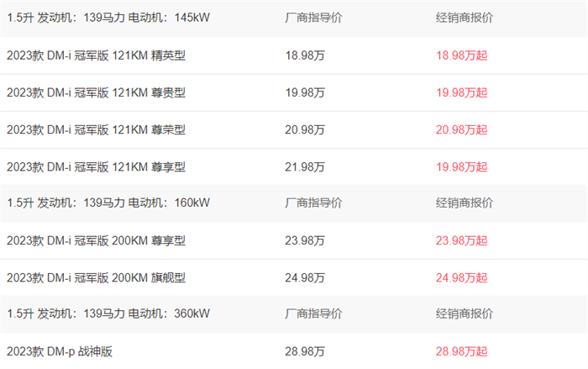The image size is (588, 369).
Task: Click the 360kW engine group header text
Action: (108, 314)
